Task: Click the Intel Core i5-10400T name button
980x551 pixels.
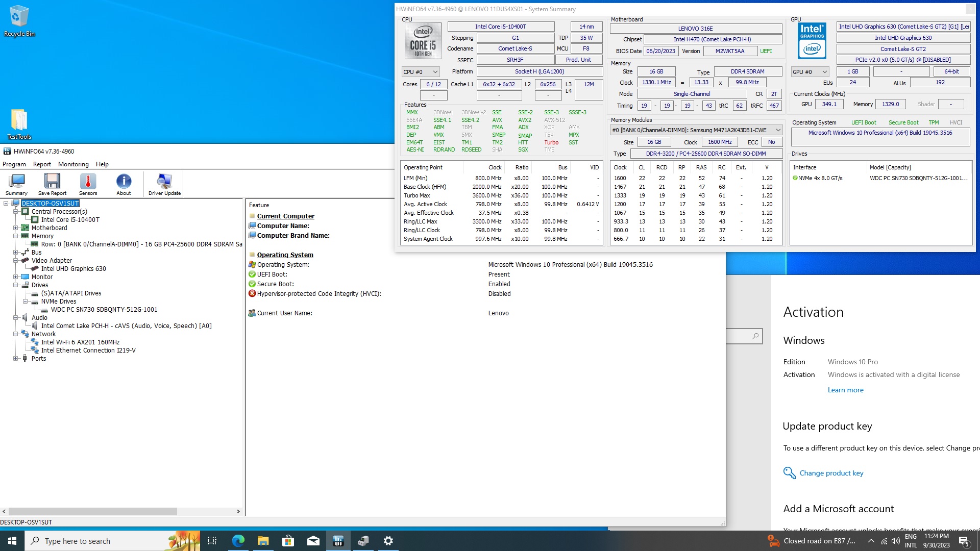Action: pyautogui.click(x=501, y=27)
